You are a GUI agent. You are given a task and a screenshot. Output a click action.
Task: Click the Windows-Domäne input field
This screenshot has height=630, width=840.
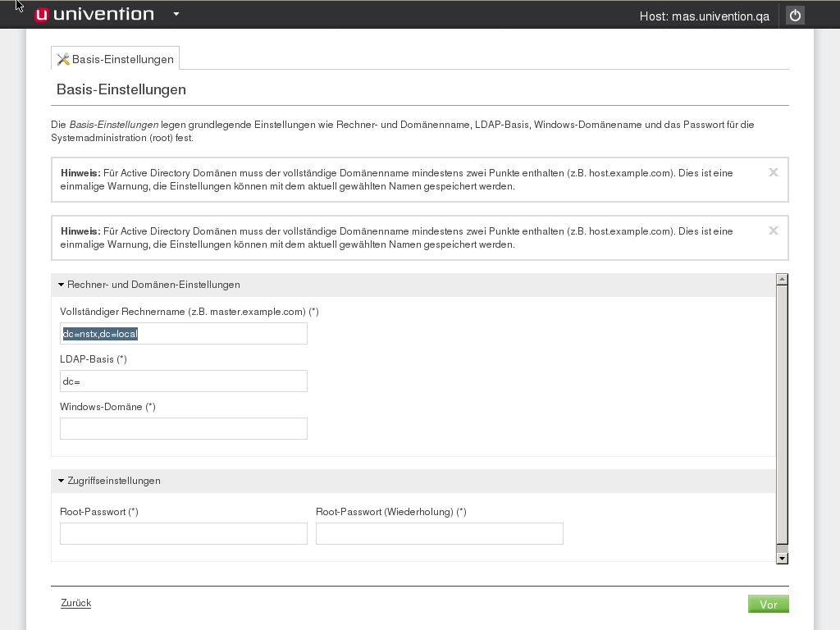click(184, 428)
